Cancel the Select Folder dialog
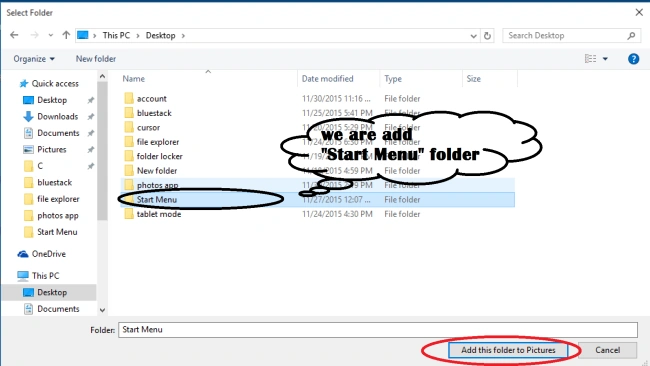Screen dimensions: 650x366 (x=607, y=350)
